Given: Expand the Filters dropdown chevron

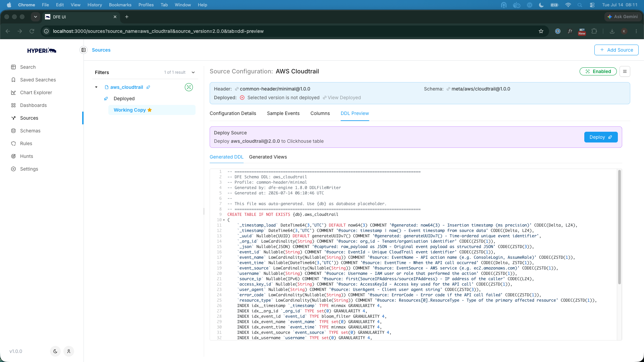Looking at the screenshot, I should (193, 72).
